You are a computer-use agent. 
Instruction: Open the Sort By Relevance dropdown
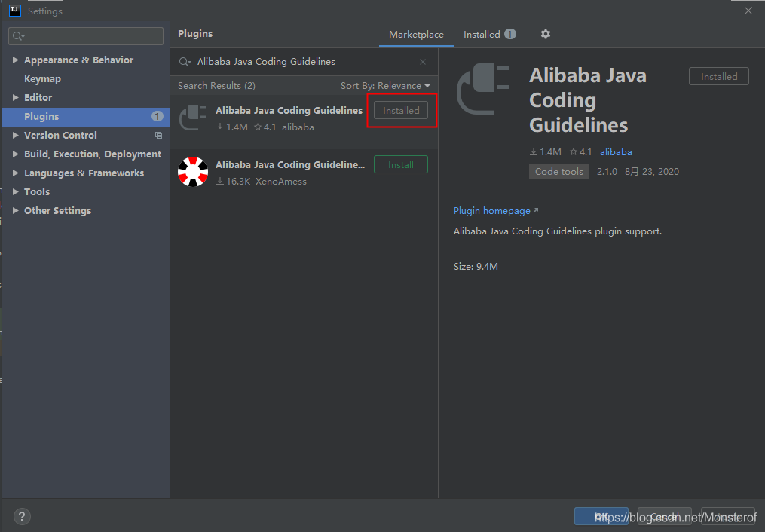385,86
